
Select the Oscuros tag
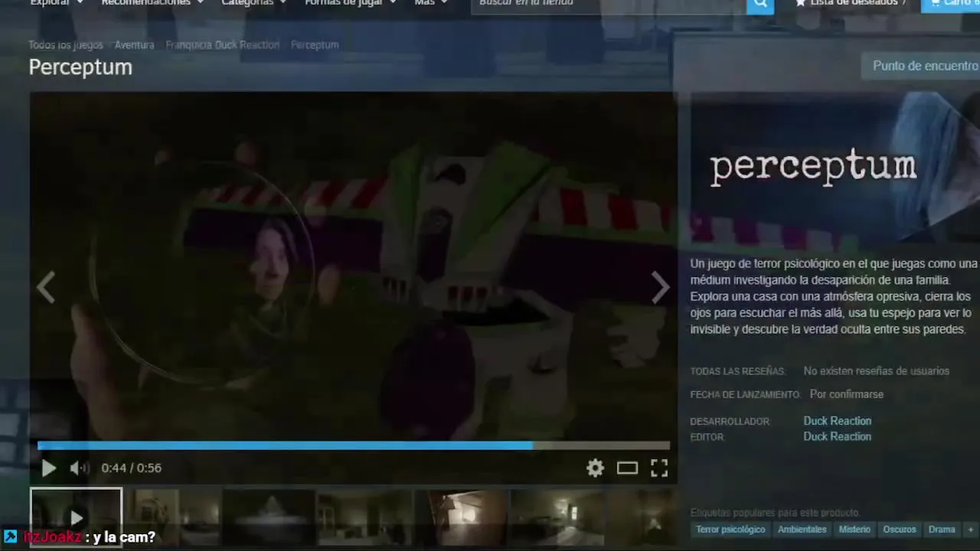tap(899, 530)
